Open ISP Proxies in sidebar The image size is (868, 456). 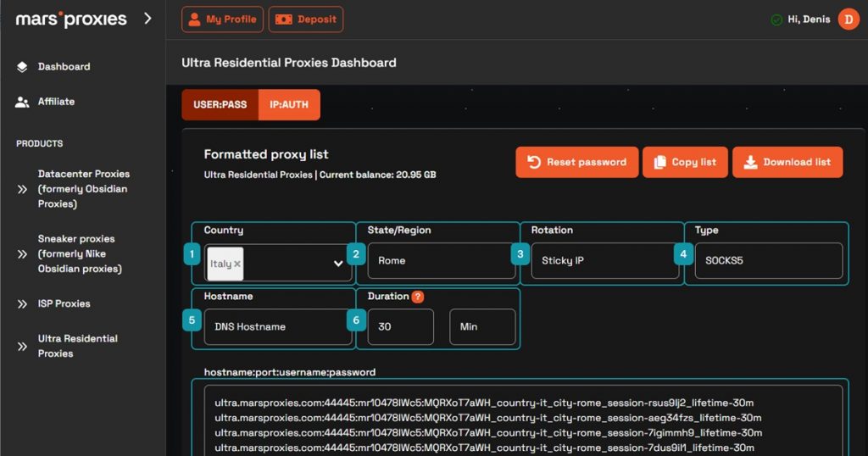pyautogui.click(x=64, y=303)
